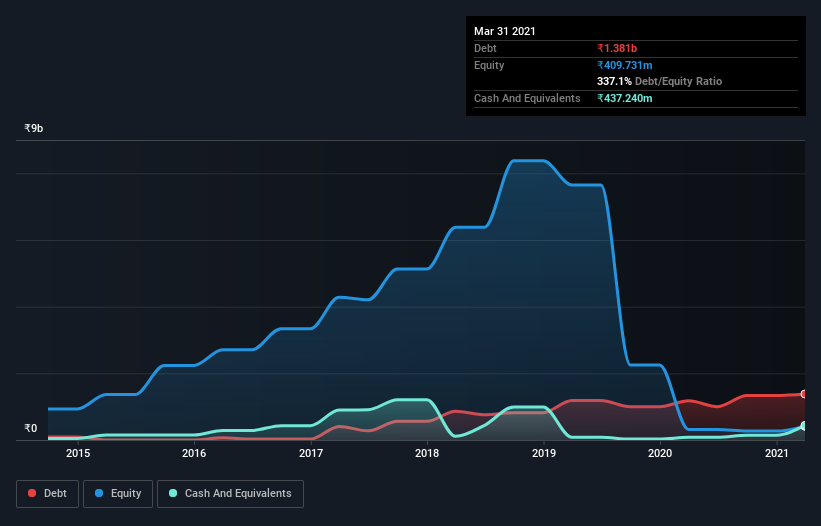This screenshot has width=821, height=526.
Task: Click the 337.1% Debt/Equity Ratio text
Action: [x=659, y=81]
